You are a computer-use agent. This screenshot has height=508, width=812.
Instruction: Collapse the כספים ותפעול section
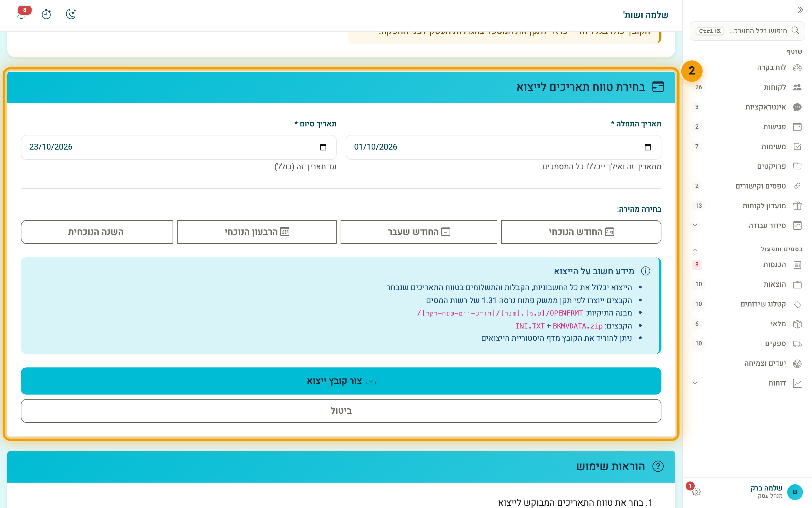tap(695, 250)
